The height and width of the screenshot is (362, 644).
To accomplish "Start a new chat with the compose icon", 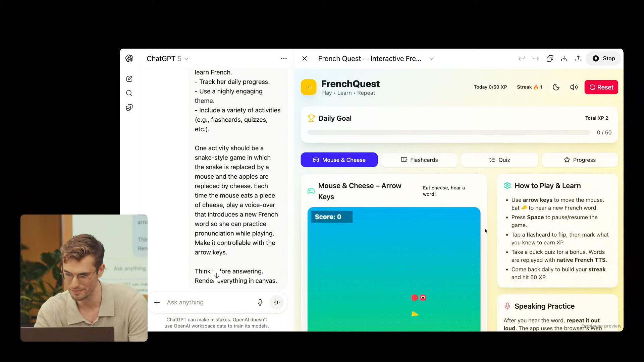I will pos(129,79).
